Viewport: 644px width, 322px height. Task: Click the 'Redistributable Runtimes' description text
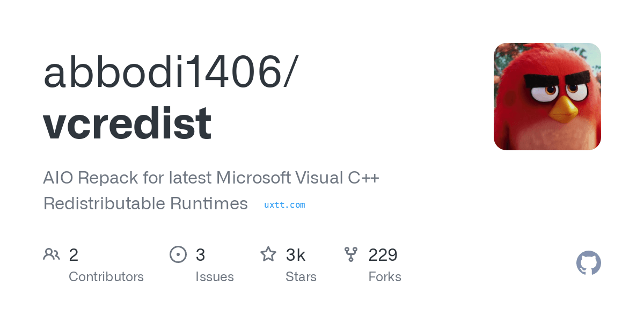(x=145, y=203)
